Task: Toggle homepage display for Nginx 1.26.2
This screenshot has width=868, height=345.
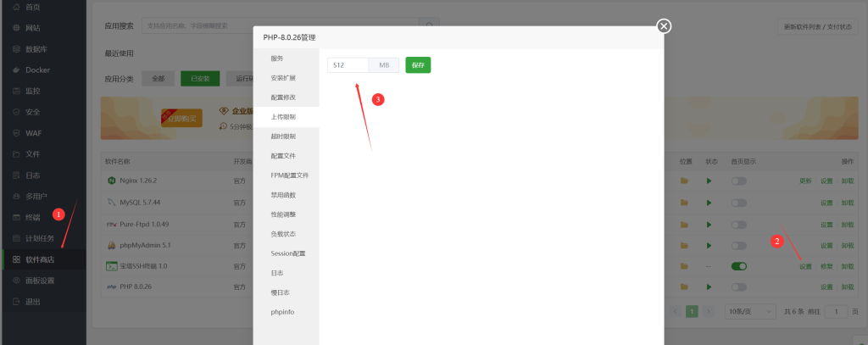Action: 739,181
